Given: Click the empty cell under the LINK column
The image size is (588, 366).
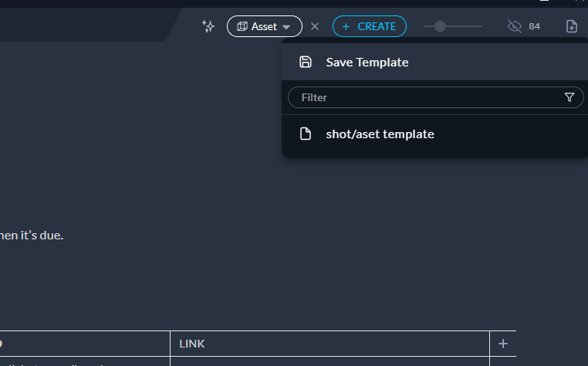Looking at the screenshot, I should pyautogui.click(x=329, y=361).
